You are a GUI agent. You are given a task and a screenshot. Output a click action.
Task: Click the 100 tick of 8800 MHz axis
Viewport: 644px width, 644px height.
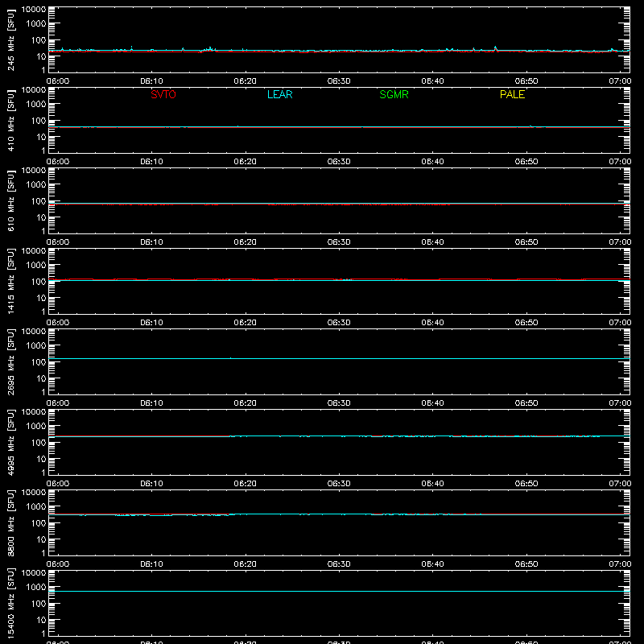click(x=39, y=523)
